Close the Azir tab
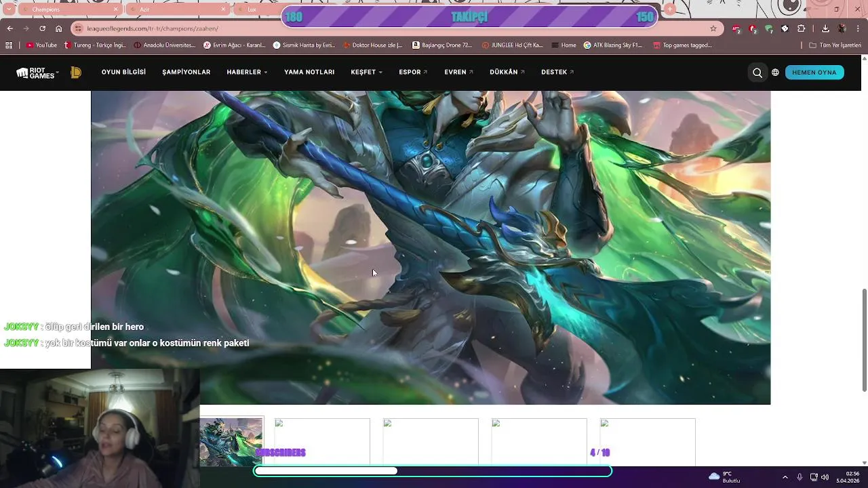Viewport: 868px width, 488px height. click(x=224, y=9)
